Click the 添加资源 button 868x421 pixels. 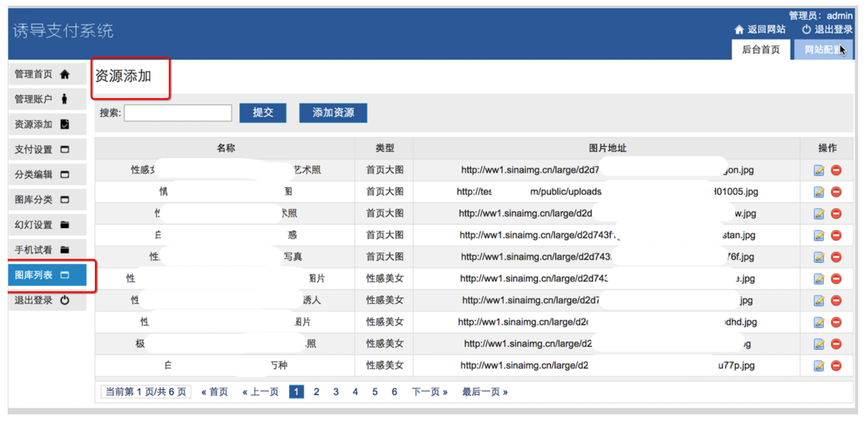pos(333,112)
